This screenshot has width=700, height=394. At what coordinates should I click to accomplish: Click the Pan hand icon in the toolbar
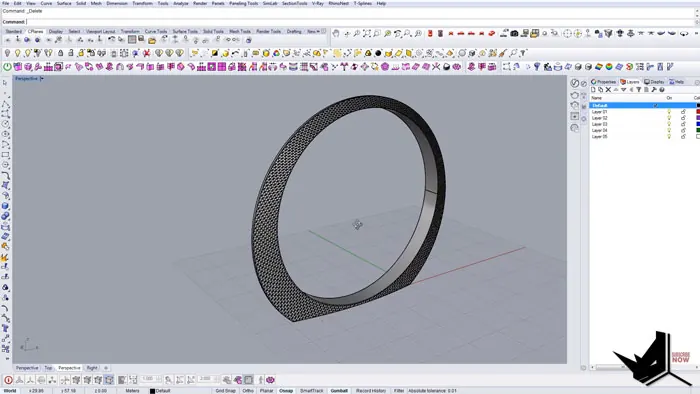336,33
